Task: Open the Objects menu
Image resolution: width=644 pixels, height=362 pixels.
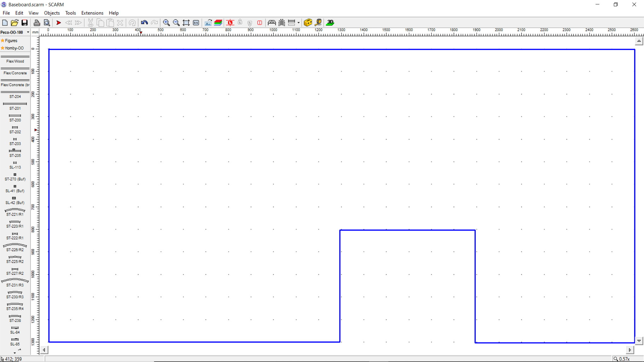Action: [x=52, y=13]
